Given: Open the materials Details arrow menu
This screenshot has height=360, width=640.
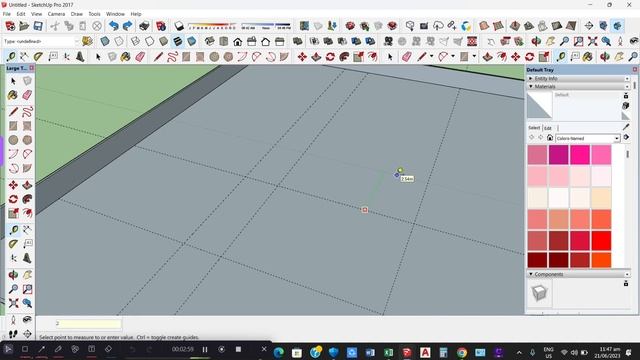Looking at the screenshot, I should coord(626,138).
